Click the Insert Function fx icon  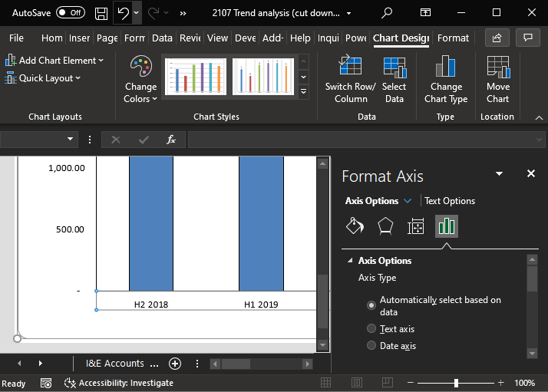pos(171,140)
